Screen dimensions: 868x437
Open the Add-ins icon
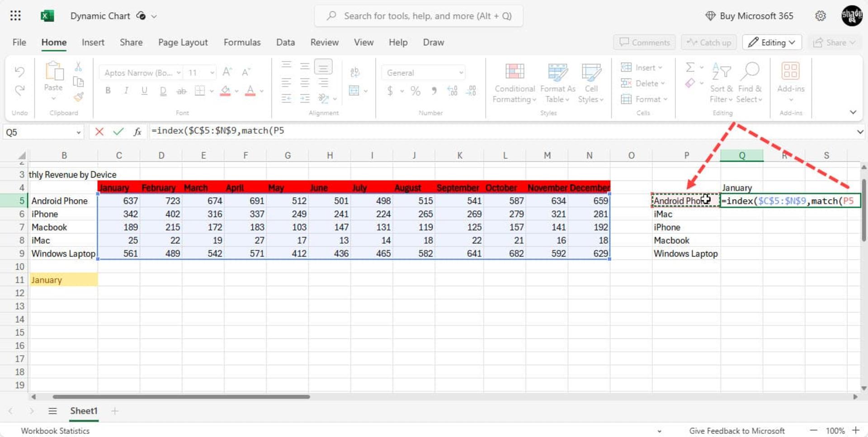(790, 71)
